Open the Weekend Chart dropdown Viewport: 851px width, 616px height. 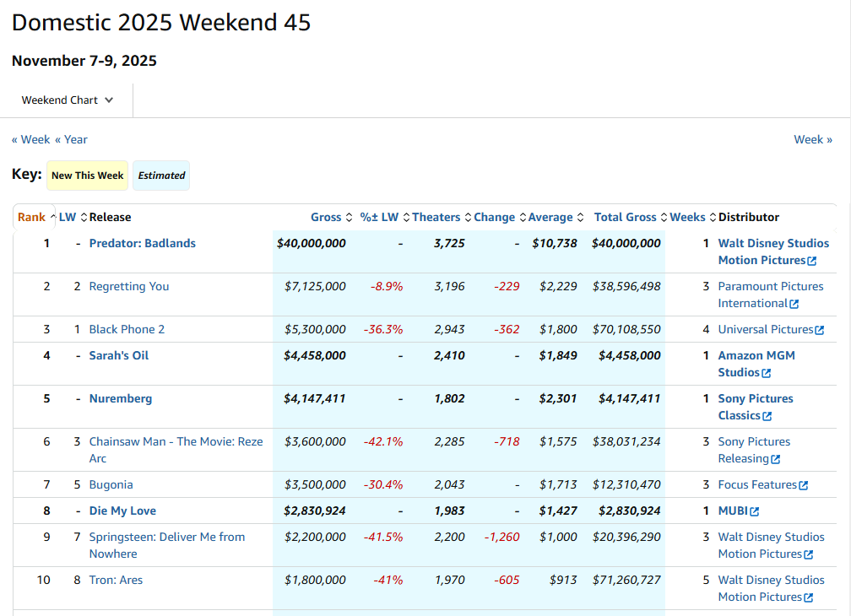click(x=68, y=100)
